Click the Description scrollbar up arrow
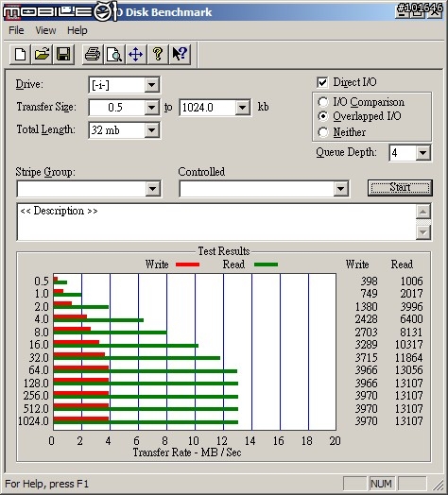This screenshot has height=495, width=448. (423, 212)
